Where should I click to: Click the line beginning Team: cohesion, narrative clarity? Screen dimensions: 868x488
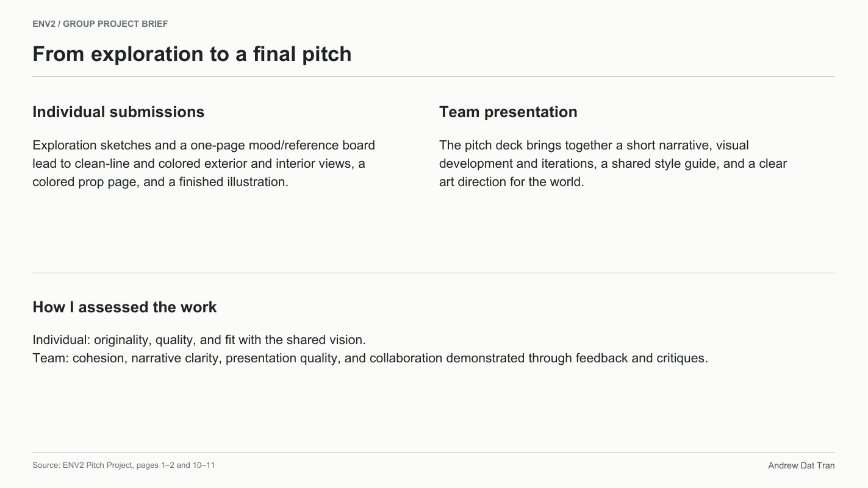370,358
